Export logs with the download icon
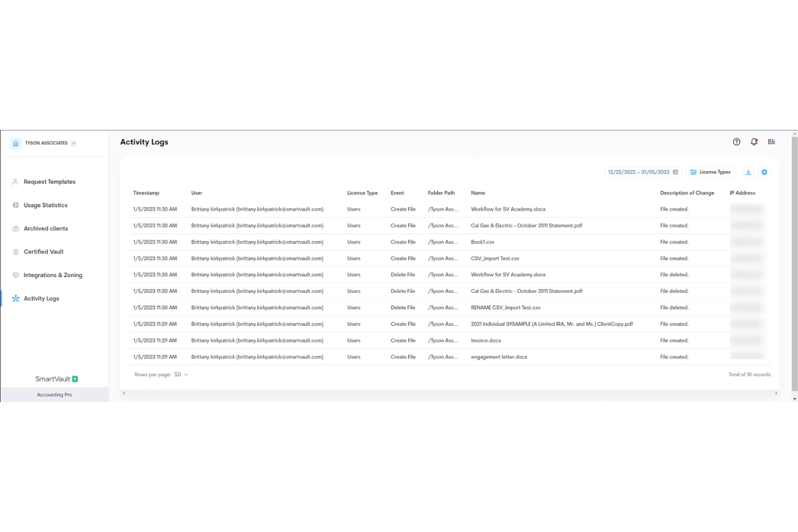 [x=748, y=172]
